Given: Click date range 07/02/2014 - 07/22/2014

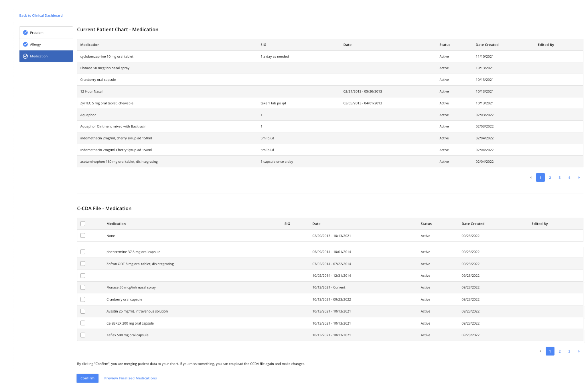Looking at the screenshot, I should tap(332, 264).
